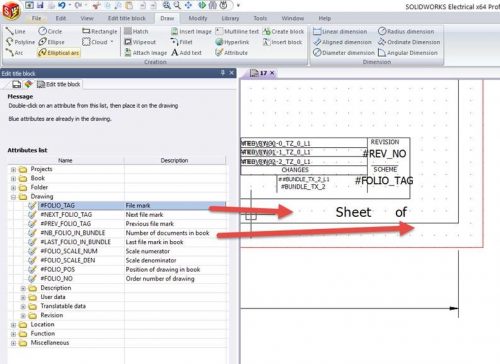
Task: Select the Arc tool
Action: coord(14,53)
